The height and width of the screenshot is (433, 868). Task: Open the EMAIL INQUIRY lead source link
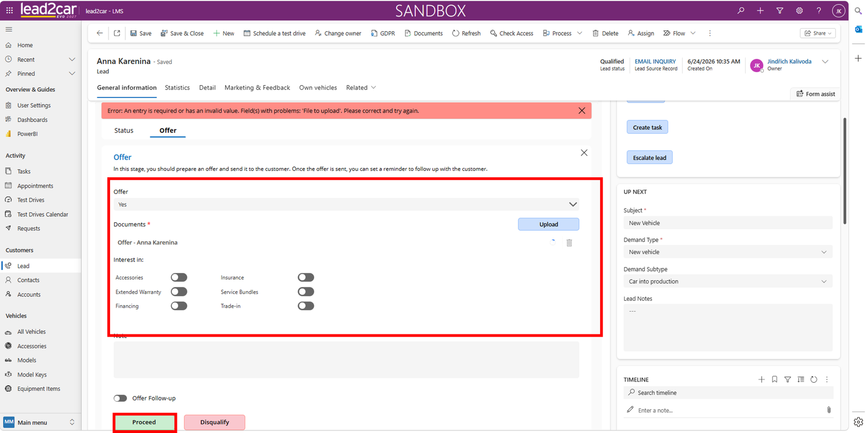click(655, 61)
